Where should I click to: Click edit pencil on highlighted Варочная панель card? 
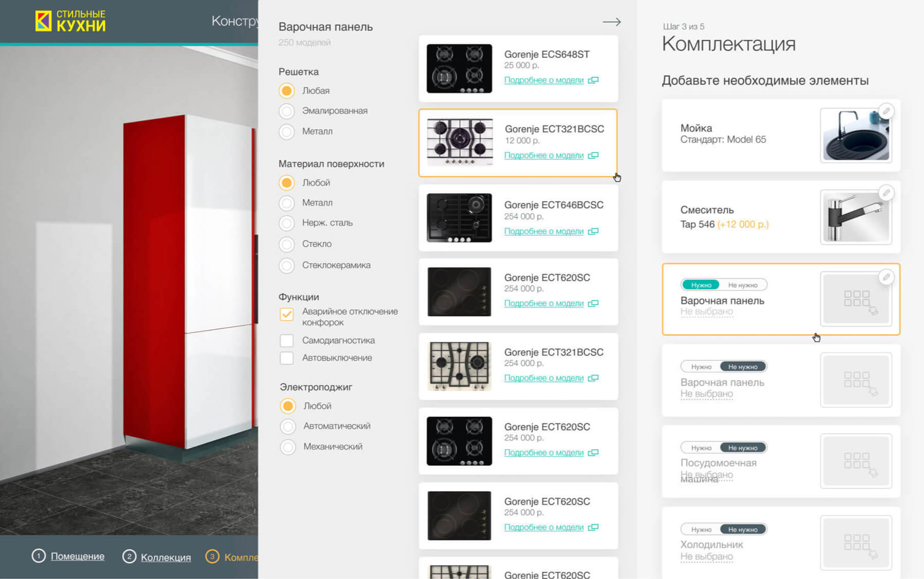pyautogui.click(x=886, y=277)
